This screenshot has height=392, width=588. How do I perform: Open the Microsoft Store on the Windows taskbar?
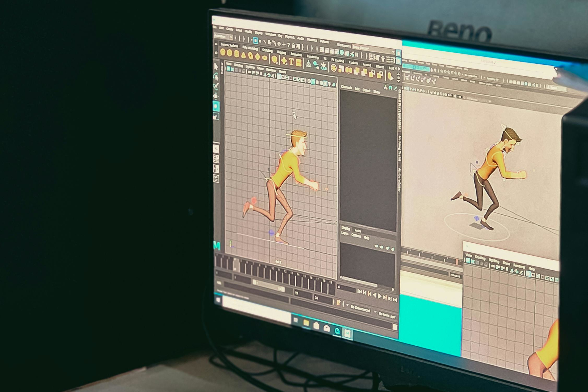click(316, 326)
